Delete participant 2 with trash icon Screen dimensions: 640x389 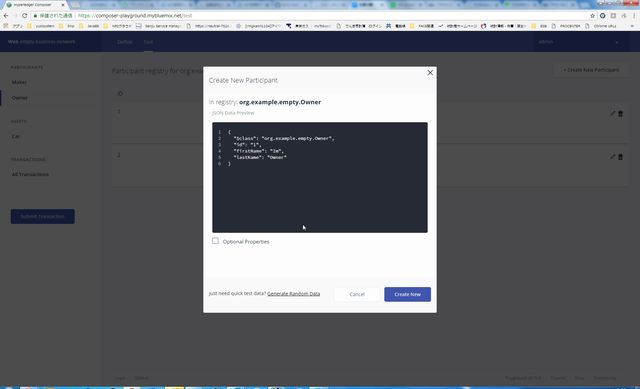tap(620, 157)
